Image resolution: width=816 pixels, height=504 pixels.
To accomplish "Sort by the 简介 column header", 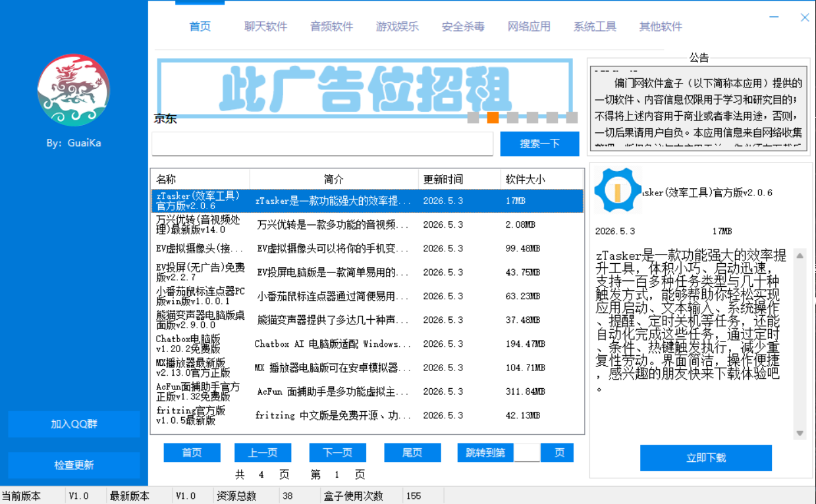I will pos(334,179).
